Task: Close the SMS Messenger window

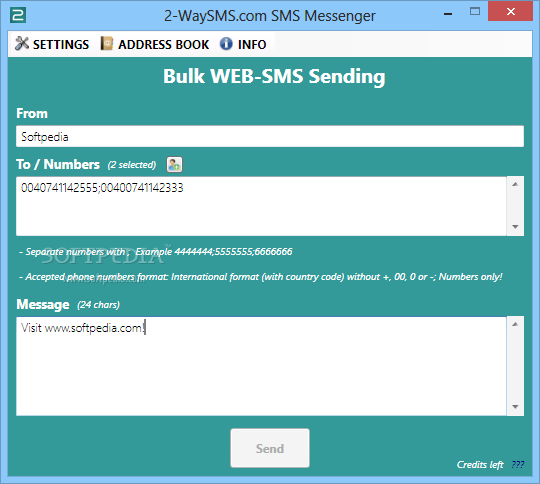Action: [510, 12]
